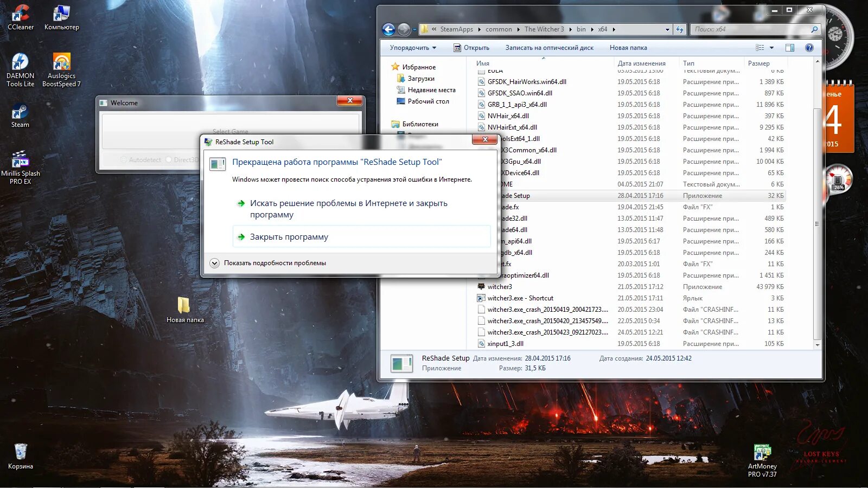Click Записать на оптический диск

(x=550, y=48)
